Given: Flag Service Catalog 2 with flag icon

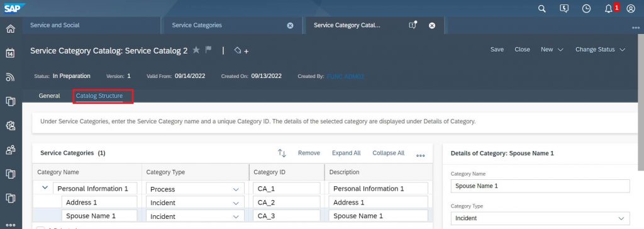Looking at the screenshot, I should [208, 49].
